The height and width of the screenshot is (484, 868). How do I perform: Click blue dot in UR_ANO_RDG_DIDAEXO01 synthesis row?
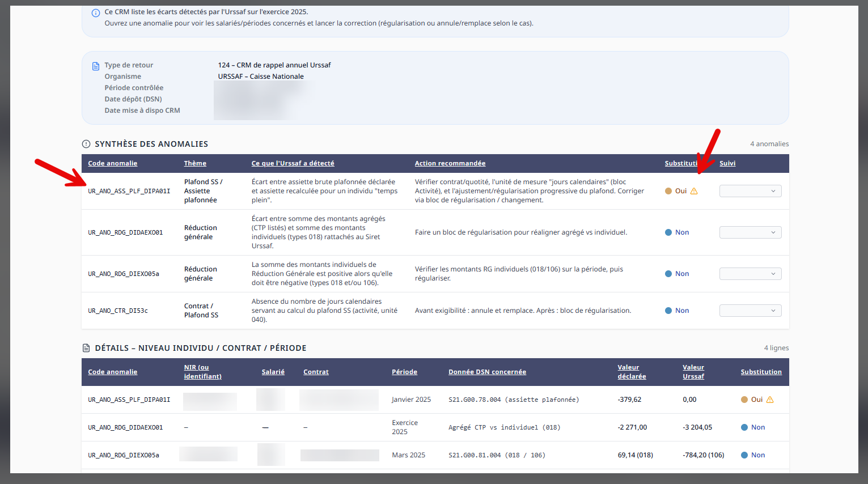[x=668, y=232]
